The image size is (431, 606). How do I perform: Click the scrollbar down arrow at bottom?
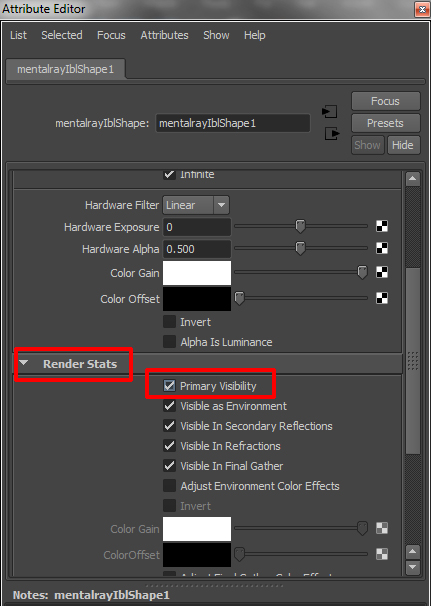[412, 567]
